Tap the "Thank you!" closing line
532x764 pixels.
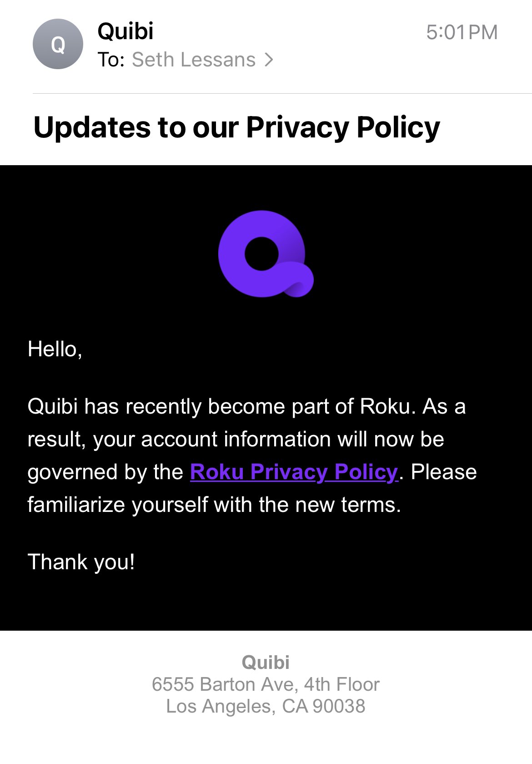click(x=81, y=562)
